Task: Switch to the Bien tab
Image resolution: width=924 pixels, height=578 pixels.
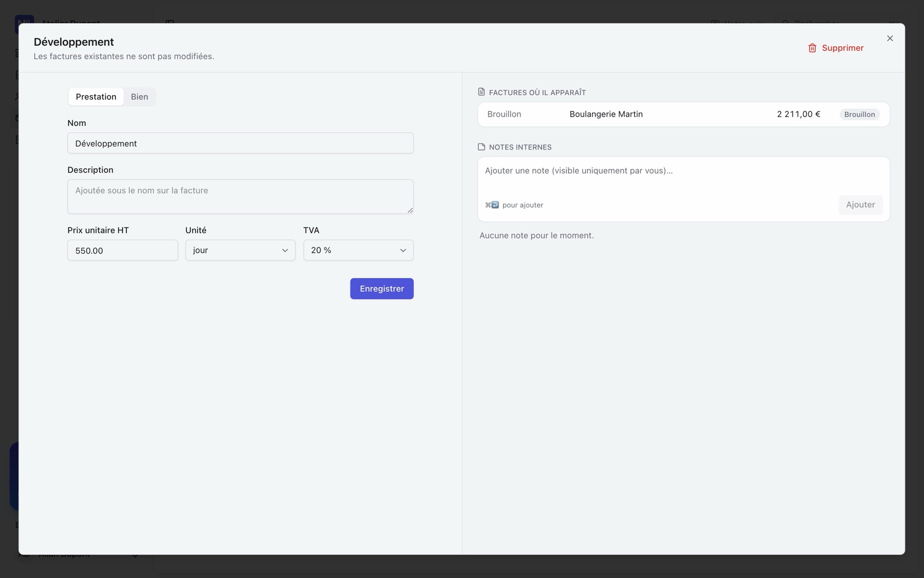Action: pos(139,97)
